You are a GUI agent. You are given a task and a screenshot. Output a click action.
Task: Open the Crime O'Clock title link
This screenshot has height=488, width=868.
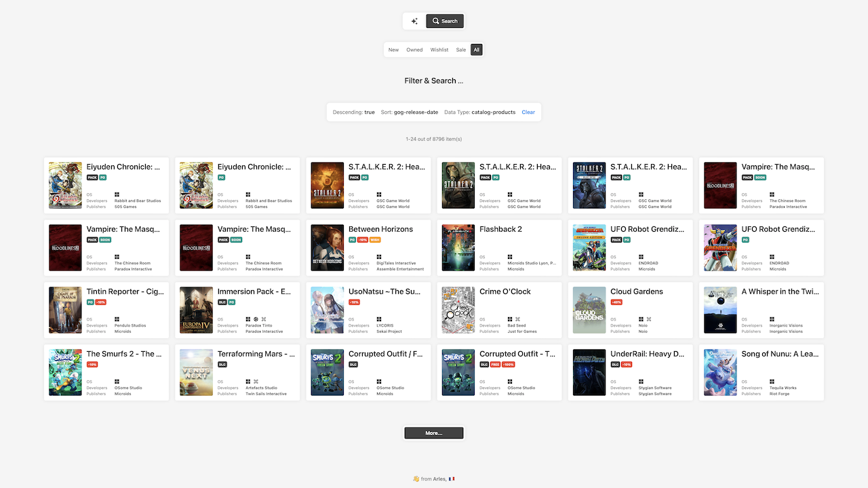point(505,291)
